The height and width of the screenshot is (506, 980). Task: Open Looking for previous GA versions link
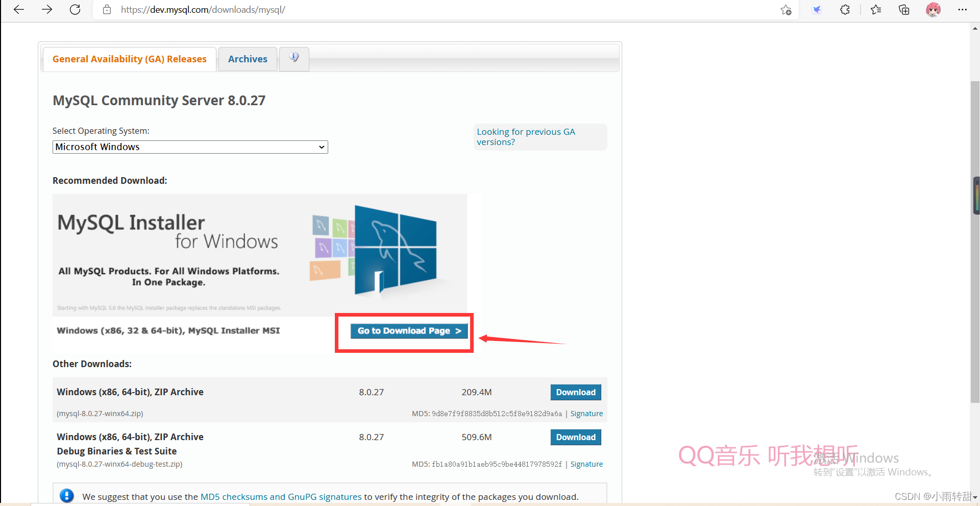pyautogui.click(x=526, y=137)
